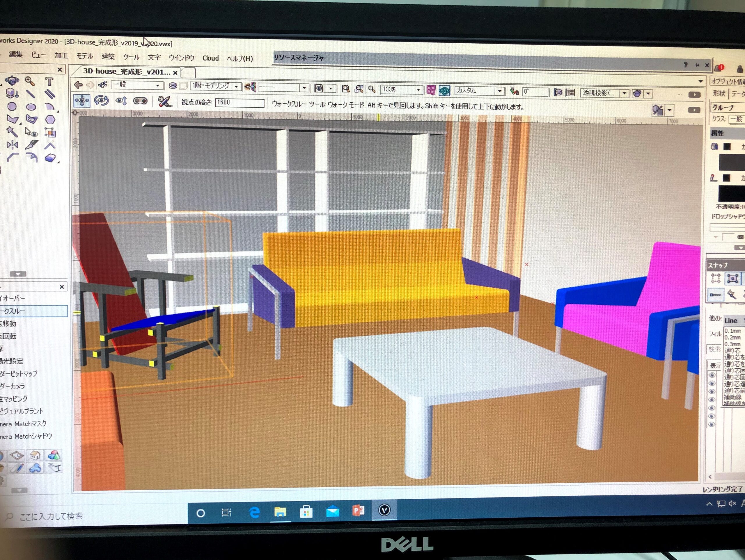The image size is (745, 560).
Task: Open the モデル menu
Action: point(84,56)
